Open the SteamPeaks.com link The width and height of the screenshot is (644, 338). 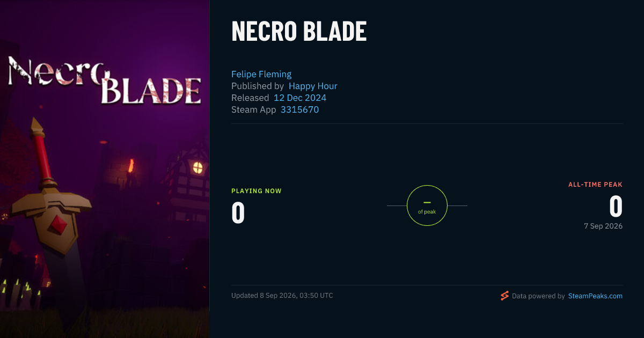click(x=595, y=296)
